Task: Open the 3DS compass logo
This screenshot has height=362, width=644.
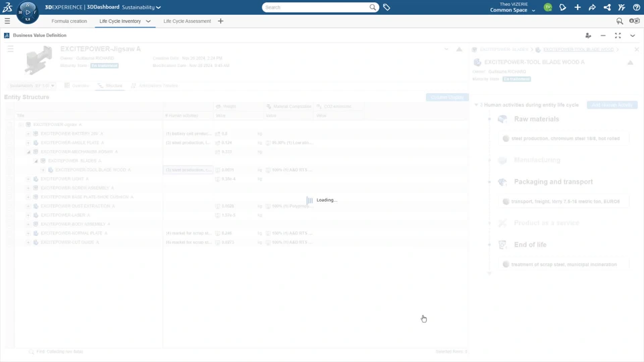Action: coord(7,7)
